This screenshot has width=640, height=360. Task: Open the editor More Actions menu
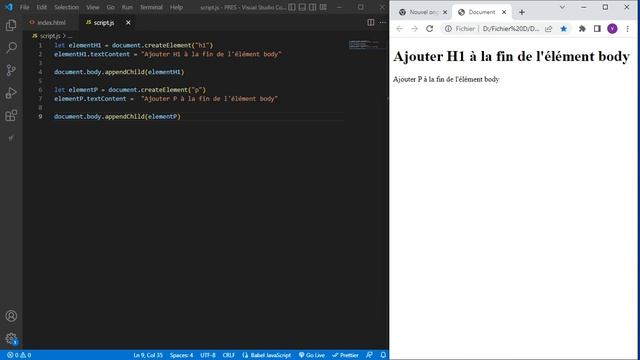click(382, 22)
